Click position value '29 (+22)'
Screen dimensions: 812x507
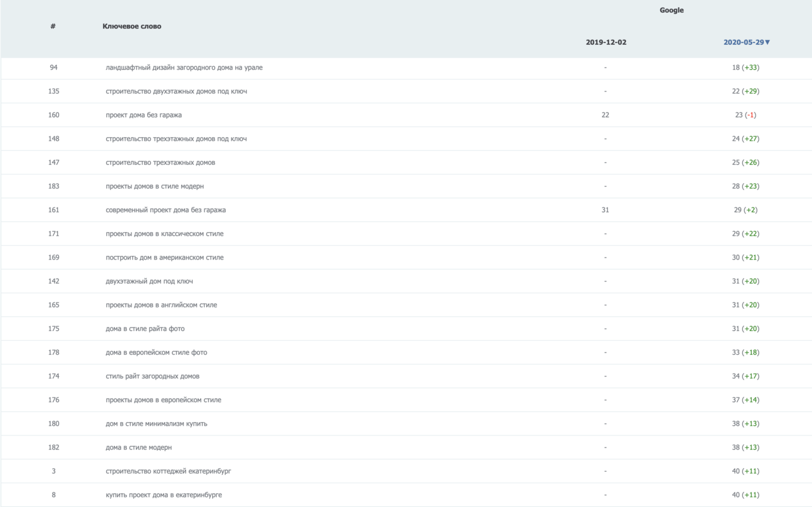click(745, 233)
